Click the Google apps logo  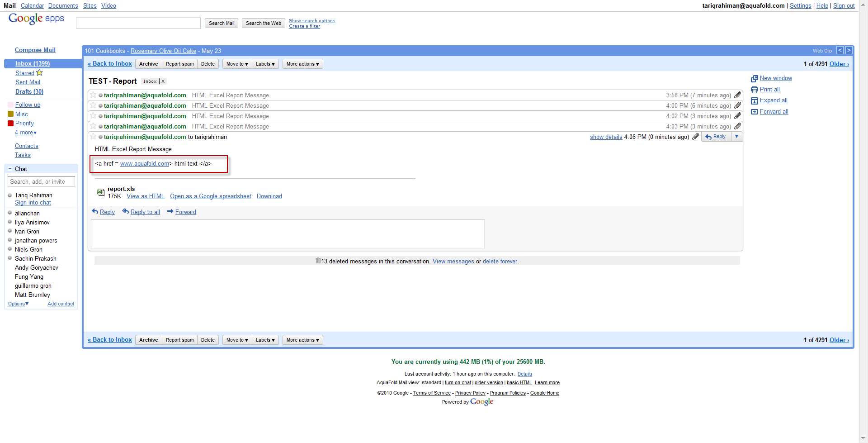[36, 19]
